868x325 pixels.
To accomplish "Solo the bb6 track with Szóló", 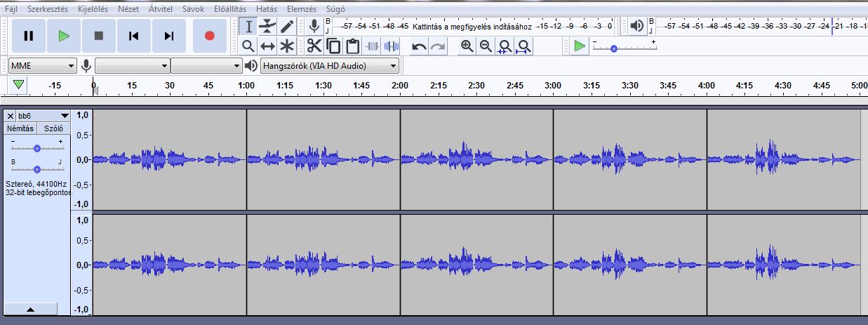I will [53, 128].
